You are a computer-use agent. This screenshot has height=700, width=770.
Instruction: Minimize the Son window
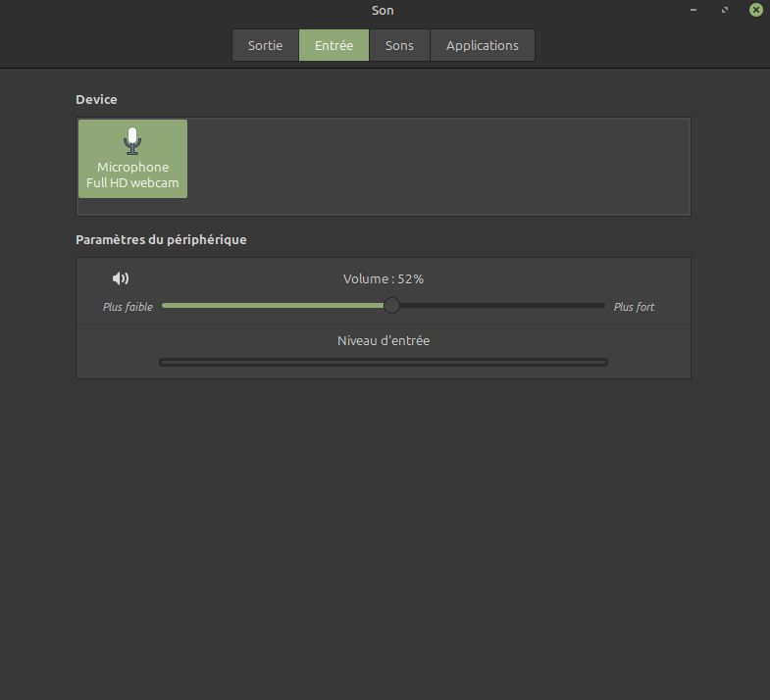coord(693,10)
